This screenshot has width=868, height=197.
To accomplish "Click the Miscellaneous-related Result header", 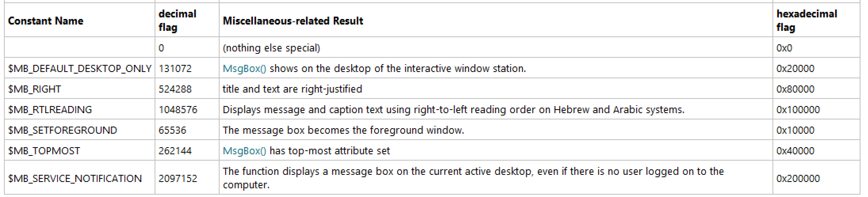I will click(293, 21).
